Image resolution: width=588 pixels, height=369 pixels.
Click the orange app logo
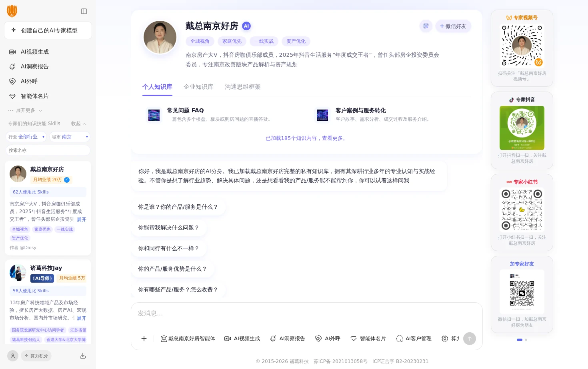pyautogui.click(x=12, y=11)
